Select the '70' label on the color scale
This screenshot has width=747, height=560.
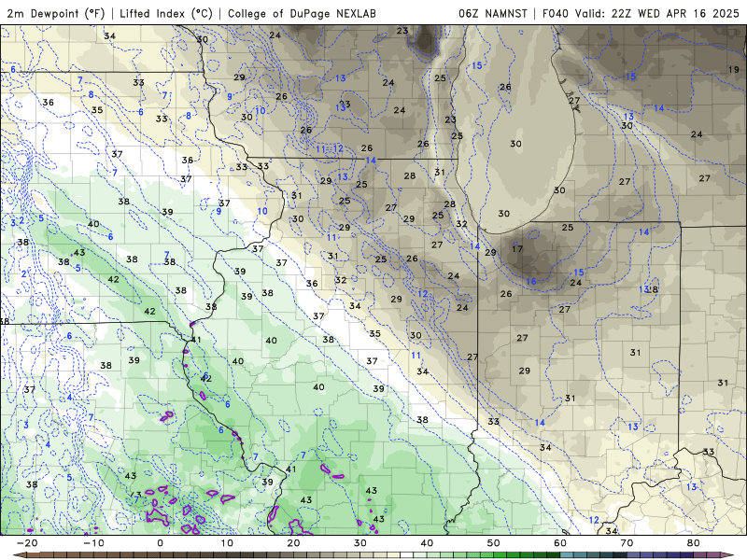627,543
